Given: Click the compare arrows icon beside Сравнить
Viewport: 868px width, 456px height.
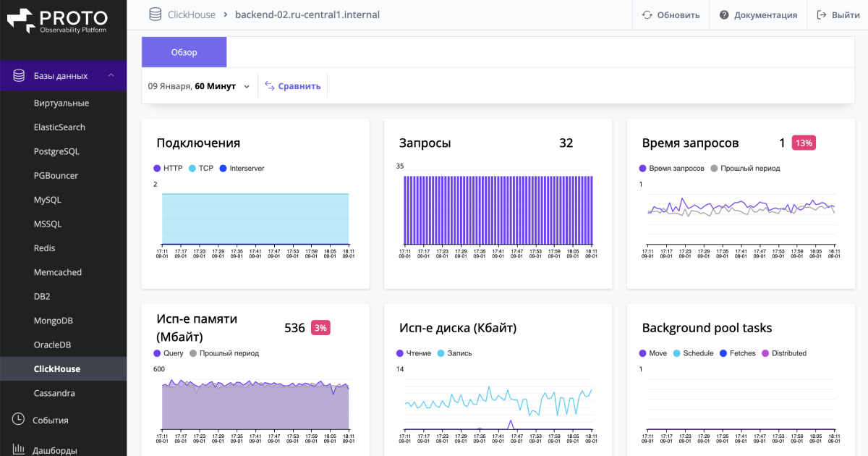Looking at the screenshot, I should [269, 85].
